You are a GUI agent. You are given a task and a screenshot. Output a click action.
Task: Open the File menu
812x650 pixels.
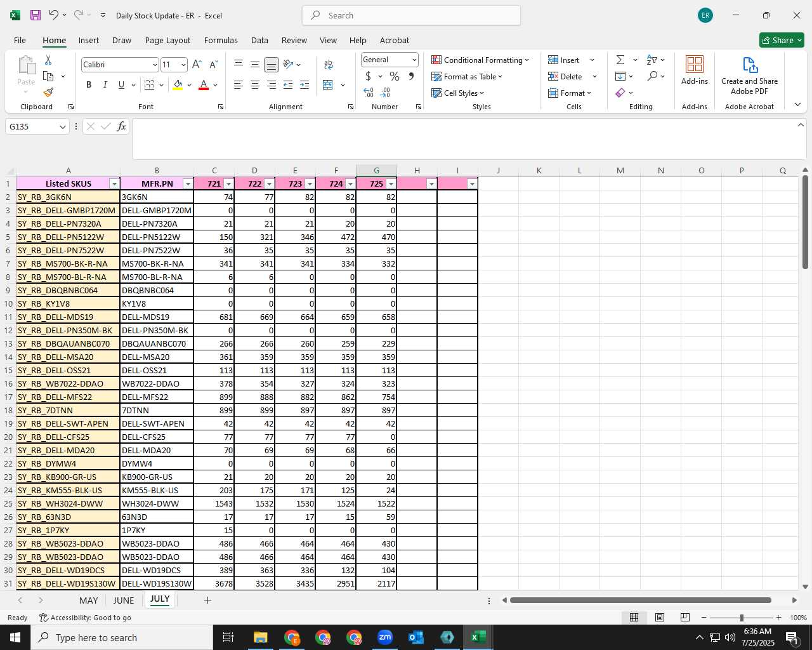coord(20,40)
